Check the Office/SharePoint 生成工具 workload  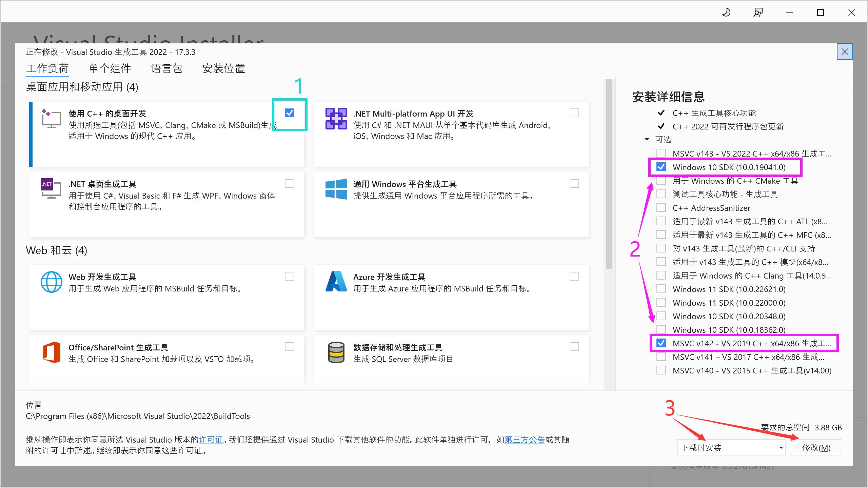point(290,347)
